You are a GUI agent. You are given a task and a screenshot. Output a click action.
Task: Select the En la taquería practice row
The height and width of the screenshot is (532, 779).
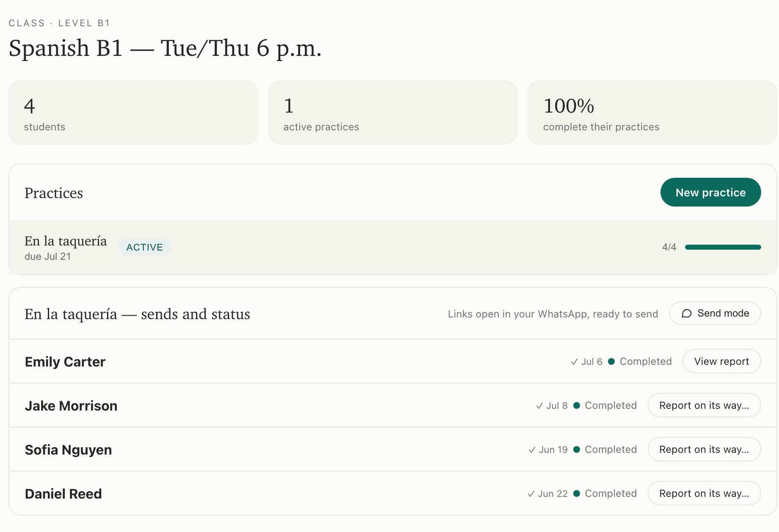click(x=393, y=247)
